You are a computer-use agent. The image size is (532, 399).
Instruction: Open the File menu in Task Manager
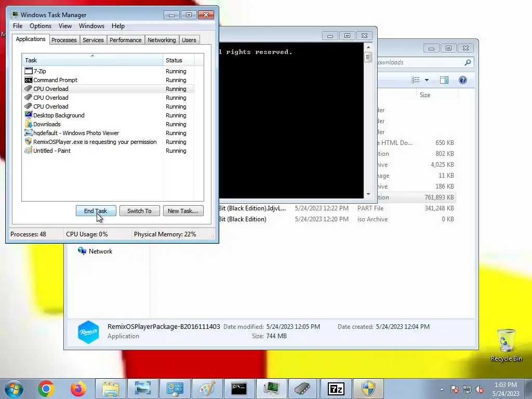click(18, 26)
